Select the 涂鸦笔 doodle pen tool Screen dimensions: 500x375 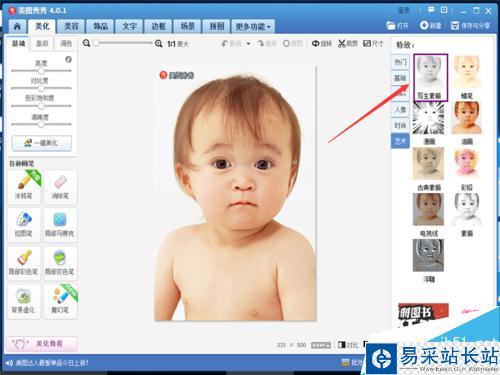24,187
